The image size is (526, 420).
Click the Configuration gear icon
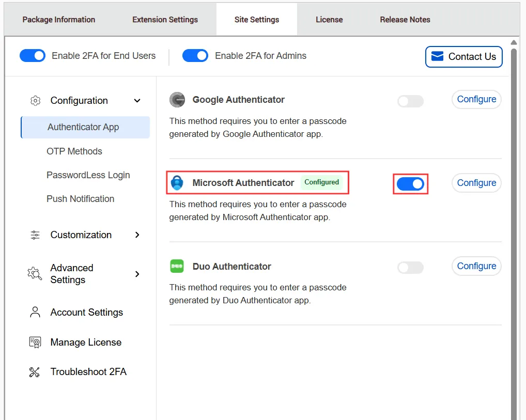[35, 100]
